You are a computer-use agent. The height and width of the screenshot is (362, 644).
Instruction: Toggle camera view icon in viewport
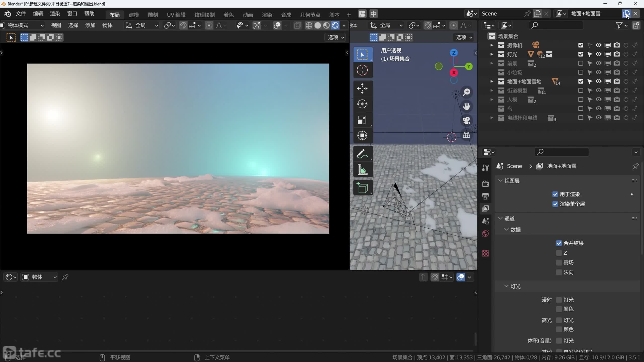pyautogui.click(x=467, y=120)
